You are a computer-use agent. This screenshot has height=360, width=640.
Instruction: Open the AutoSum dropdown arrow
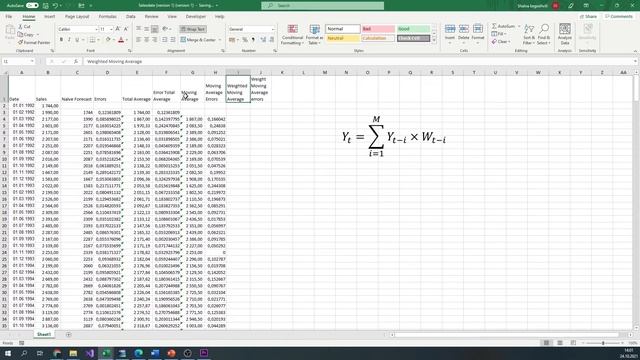coord(519,27)
